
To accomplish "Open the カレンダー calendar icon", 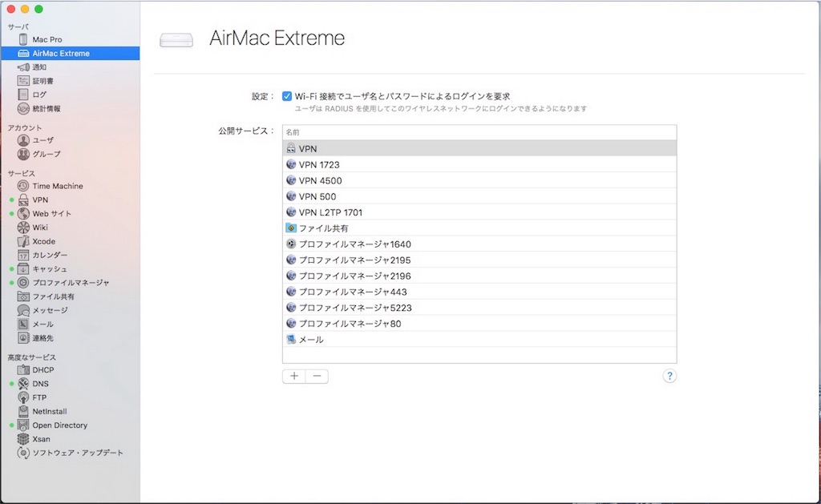I will tap(23, 255).
